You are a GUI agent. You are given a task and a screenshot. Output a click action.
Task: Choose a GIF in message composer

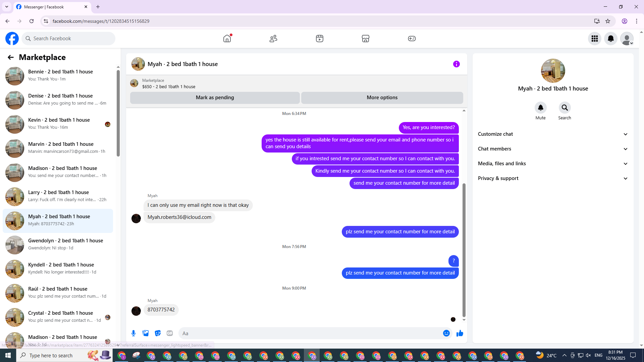pyautogui.click(x=170, y=333)
